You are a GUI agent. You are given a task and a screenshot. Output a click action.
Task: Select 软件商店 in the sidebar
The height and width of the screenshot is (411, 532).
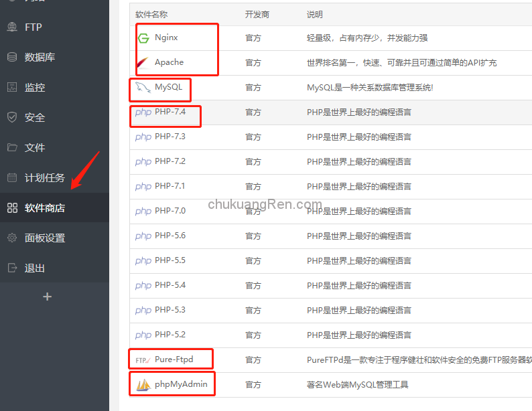(45, 208)
